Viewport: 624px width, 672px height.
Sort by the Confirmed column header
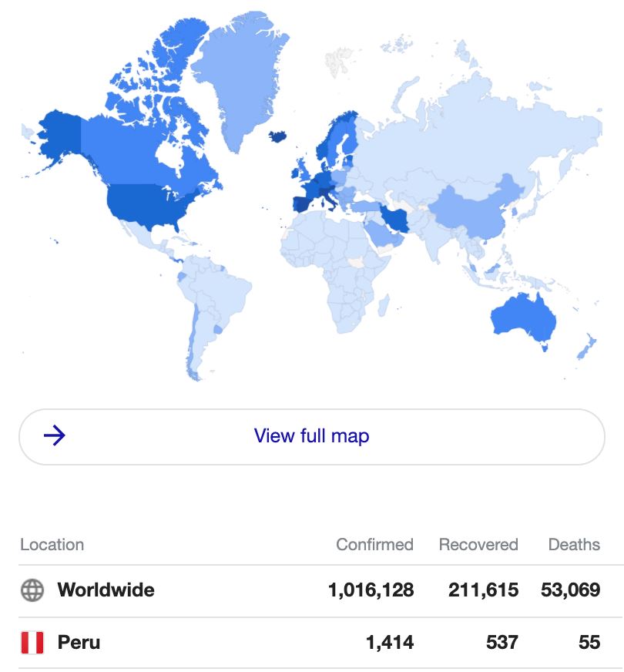point(374,545)
